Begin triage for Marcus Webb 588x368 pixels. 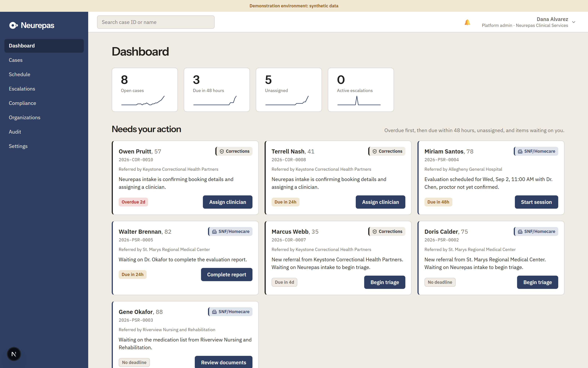coord(385,282)
